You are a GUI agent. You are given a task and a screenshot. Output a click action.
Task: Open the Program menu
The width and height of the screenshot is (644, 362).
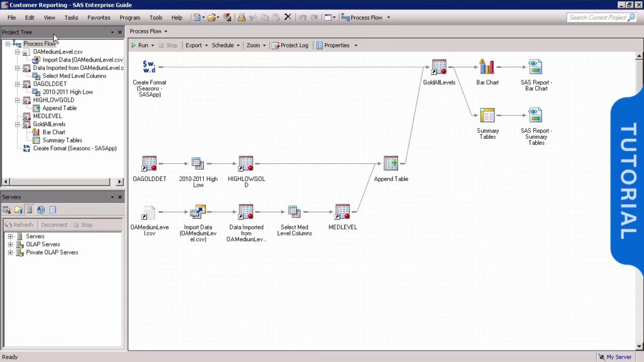click(130, 18)
